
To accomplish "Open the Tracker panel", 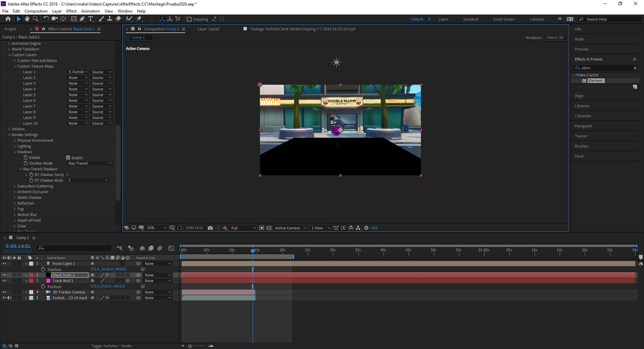I will (x=581, y=136).
